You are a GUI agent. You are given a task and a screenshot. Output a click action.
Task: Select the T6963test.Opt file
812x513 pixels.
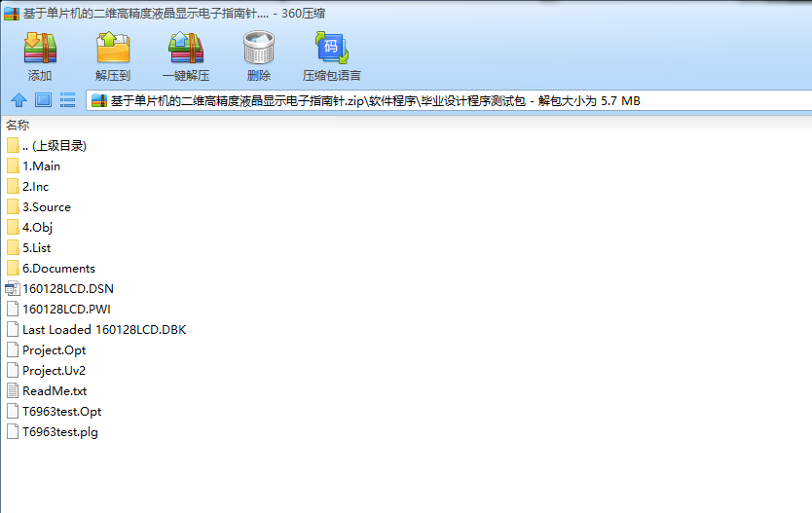(54, 412)
